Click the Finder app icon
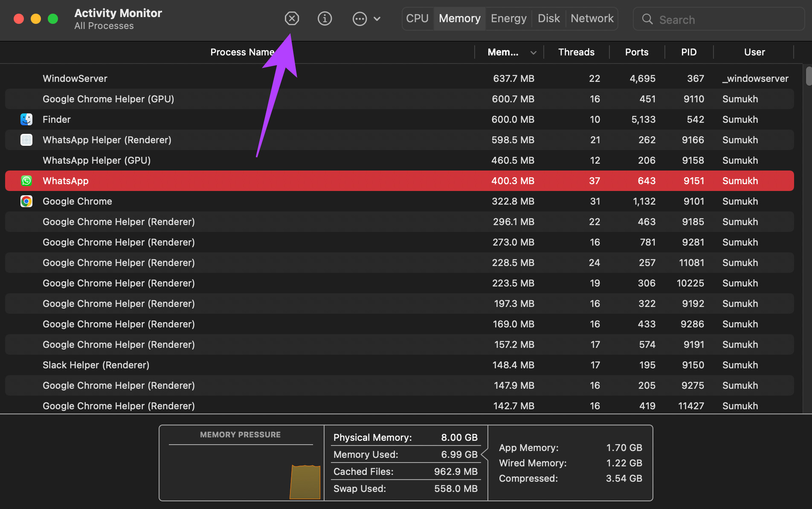 [x=26, y=119]
